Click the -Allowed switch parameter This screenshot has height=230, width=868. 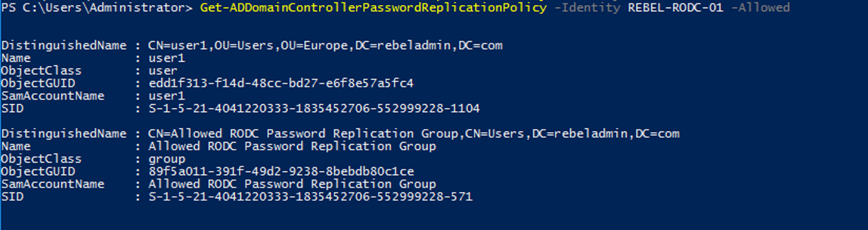761,8
